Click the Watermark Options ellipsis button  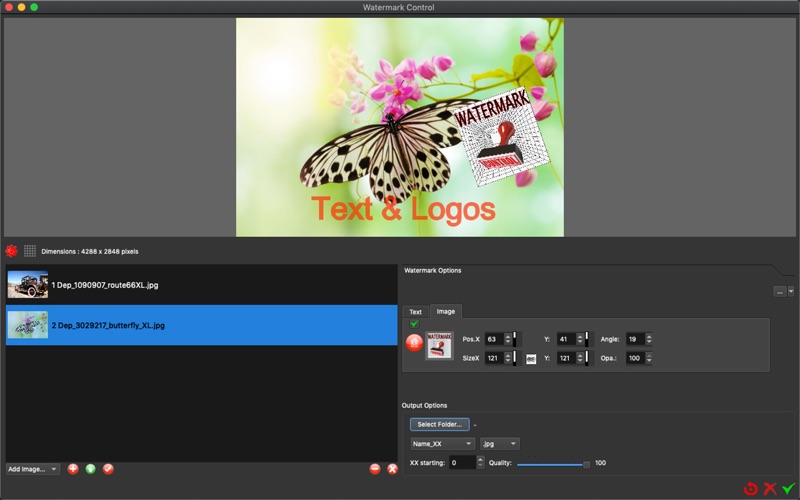780,291
